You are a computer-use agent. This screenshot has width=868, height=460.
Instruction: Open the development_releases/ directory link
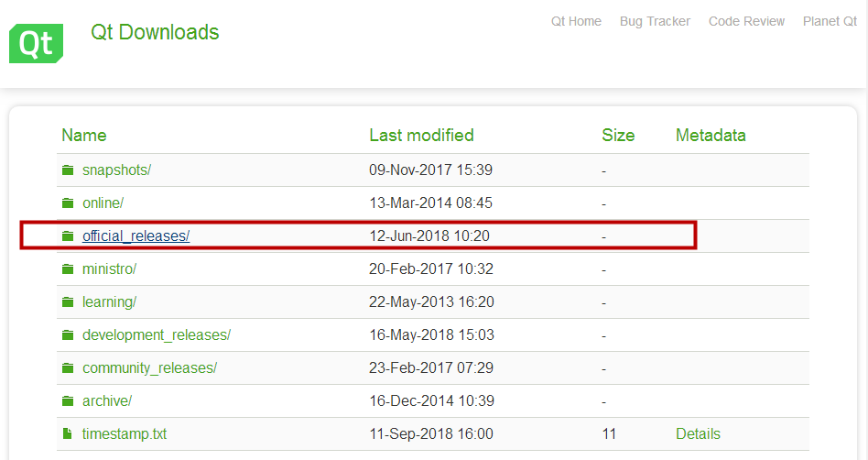(157, 334)
